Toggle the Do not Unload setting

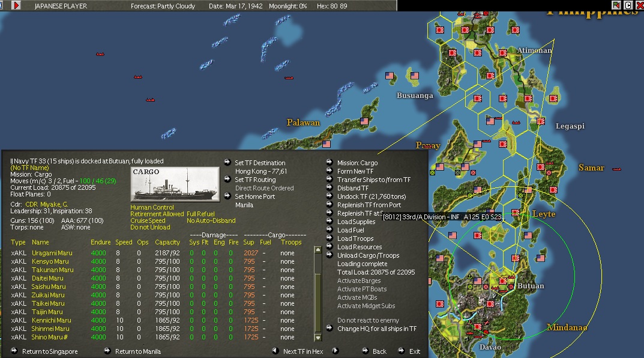pyautogui.click(x=150, y=227)
